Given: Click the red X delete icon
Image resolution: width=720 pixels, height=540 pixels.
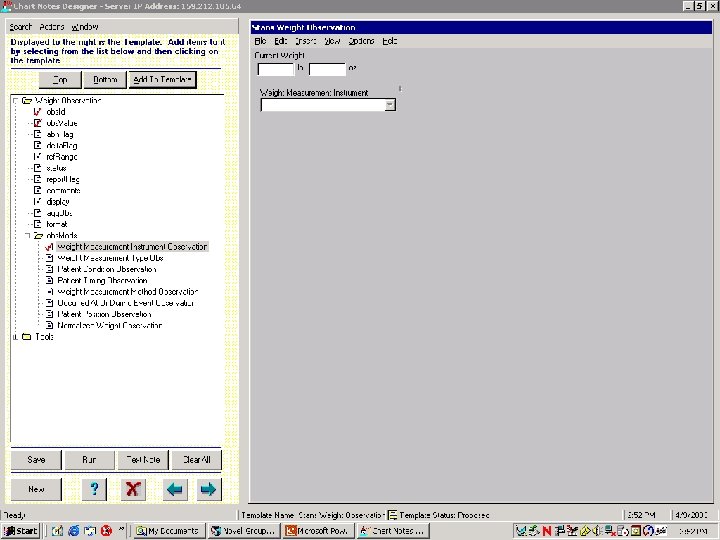Looking at the screenshot, I should click(x=132, y=489).
